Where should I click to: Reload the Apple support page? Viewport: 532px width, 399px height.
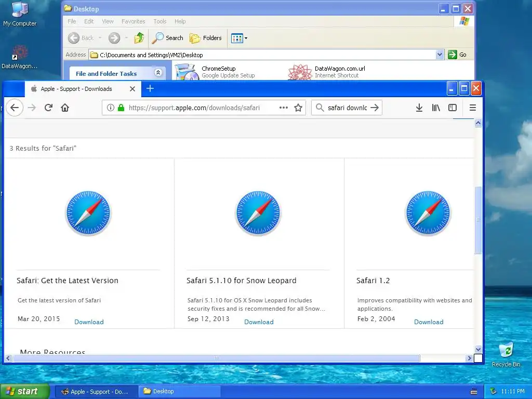[48, 108]
